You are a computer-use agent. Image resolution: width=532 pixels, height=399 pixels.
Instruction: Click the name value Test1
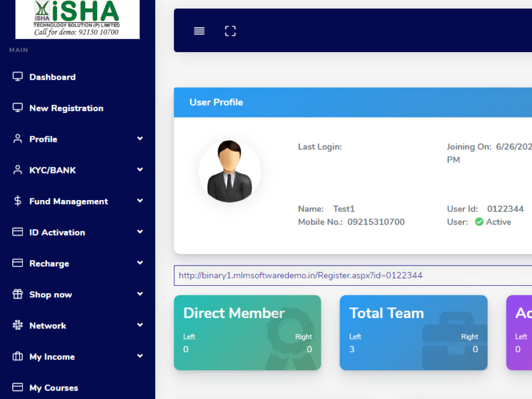[344, 209]
